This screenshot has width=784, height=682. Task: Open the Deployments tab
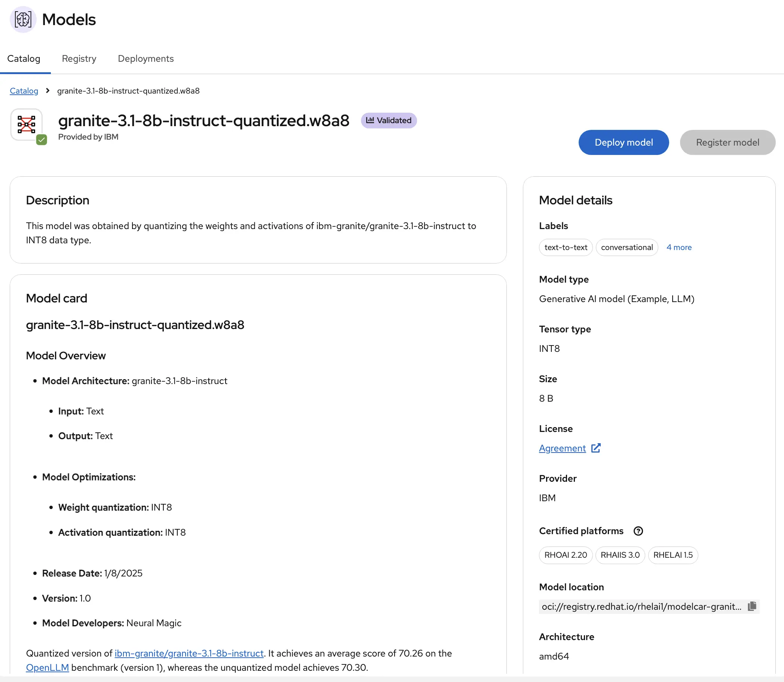click(x=146, y=59)
